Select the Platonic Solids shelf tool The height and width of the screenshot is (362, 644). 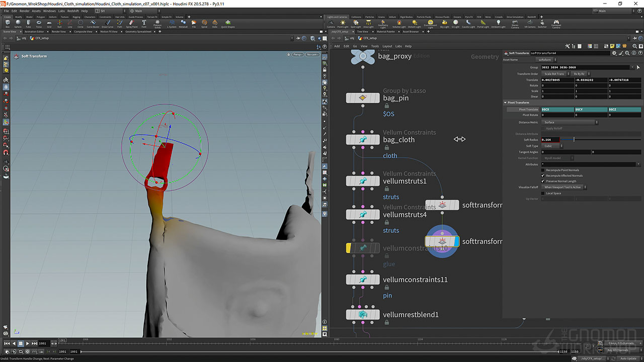tap(157, 23)
